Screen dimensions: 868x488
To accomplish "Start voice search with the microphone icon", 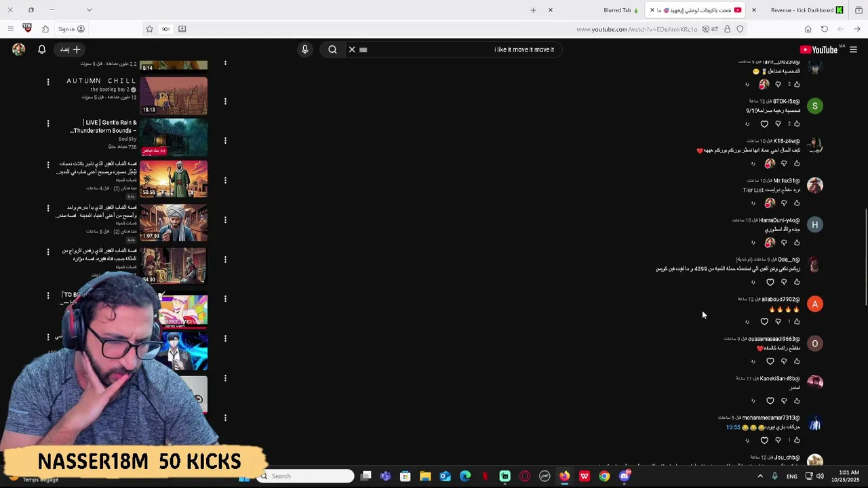I will [304, 49].
